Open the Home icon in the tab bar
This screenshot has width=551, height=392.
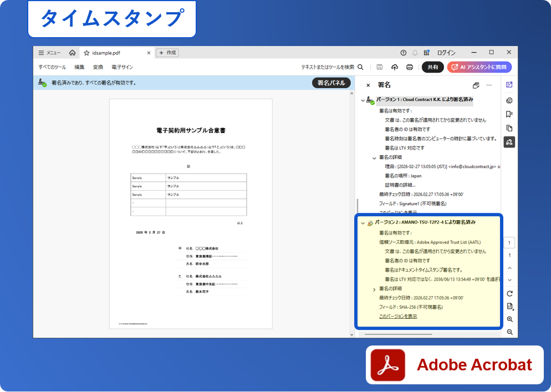pyautogui.click(x=72, y=53)
